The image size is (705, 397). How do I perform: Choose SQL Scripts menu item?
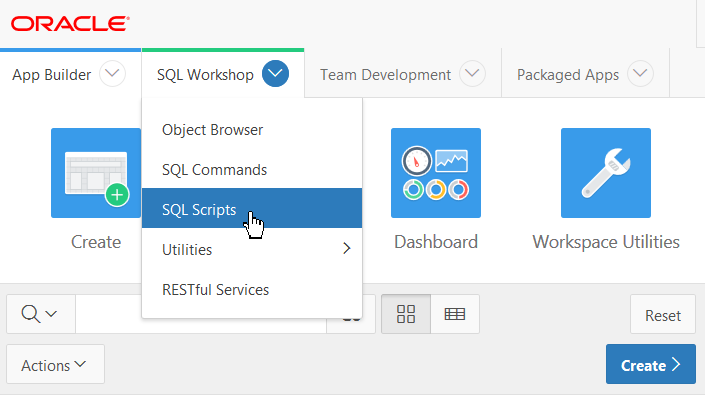click(252, 208)
